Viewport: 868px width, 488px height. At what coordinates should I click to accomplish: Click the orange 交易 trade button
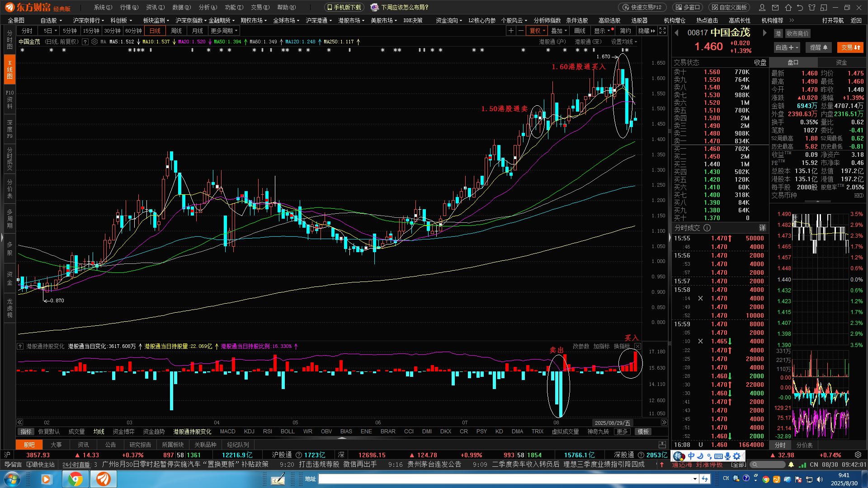(850, 47)
